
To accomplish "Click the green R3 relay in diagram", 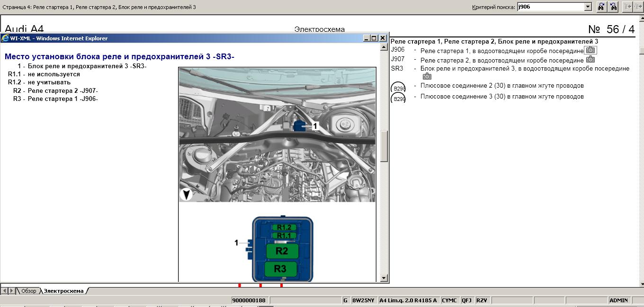I will [x=281, y=269].
